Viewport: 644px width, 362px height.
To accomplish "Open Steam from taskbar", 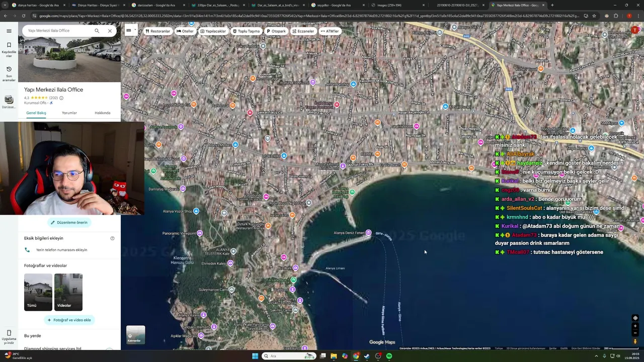I will tap(367, 356).
